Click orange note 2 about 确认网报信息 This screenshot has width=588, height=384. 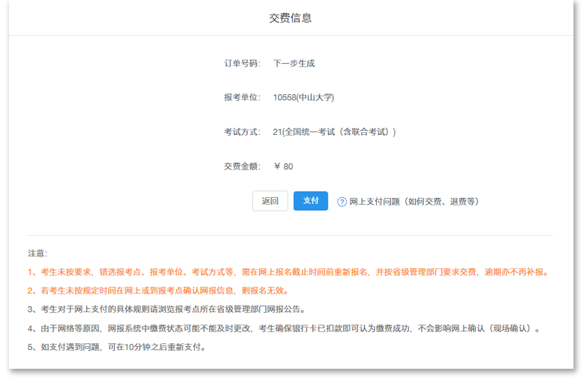(x=159, y=291)
